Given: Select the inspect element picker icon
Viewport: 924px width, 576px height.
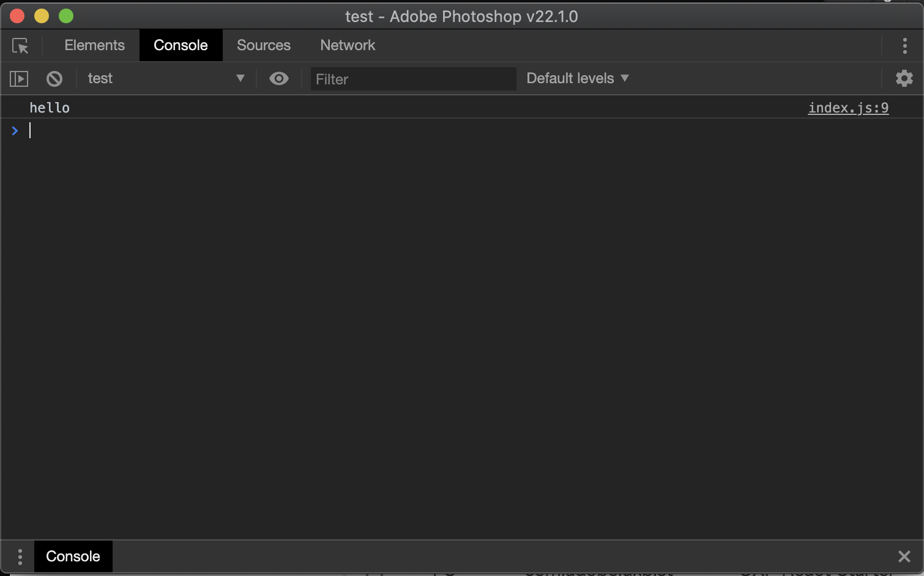Looking at the screenshot, I should [20, 45].
